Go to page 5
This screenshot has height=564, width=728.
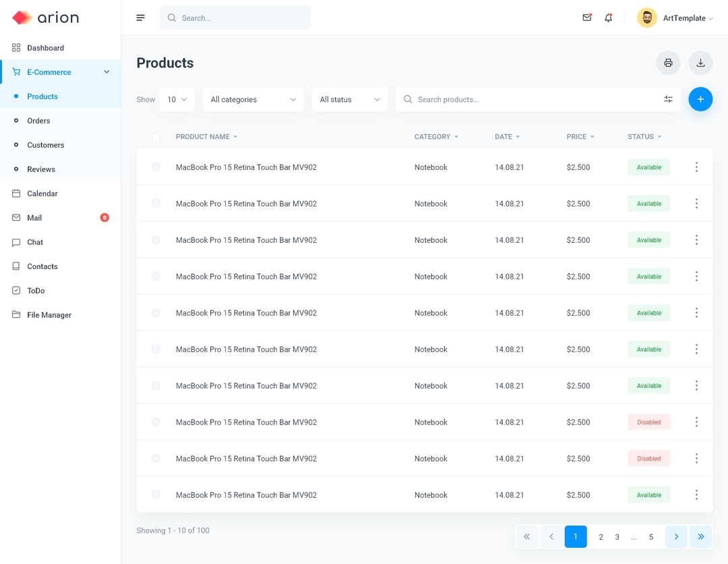tap(651, 537)
